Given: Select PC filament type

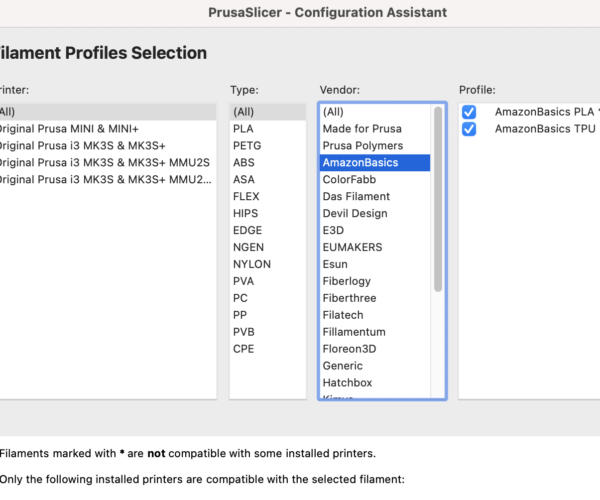Looking at the screenshot, I should pyautogui.click(x=267, y=298).
